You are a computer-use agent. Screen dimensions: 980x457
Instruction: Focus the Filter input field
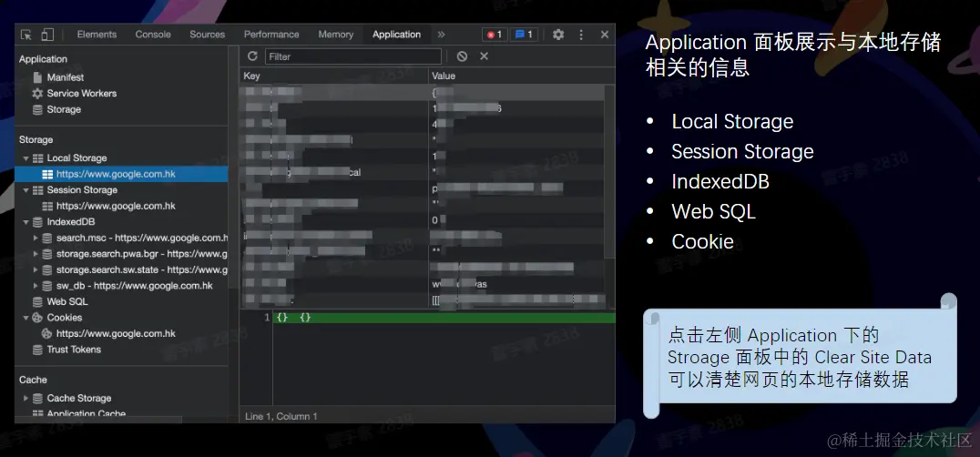[353, 56]
